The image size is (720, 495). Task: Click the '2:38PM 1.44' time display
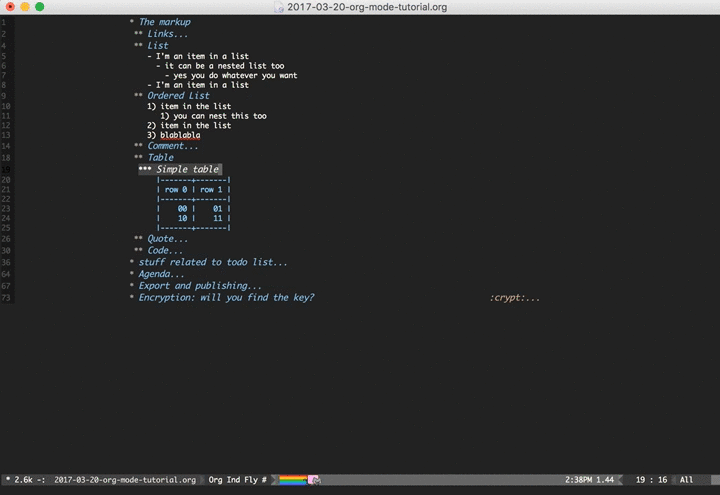[x=590, y=480]
